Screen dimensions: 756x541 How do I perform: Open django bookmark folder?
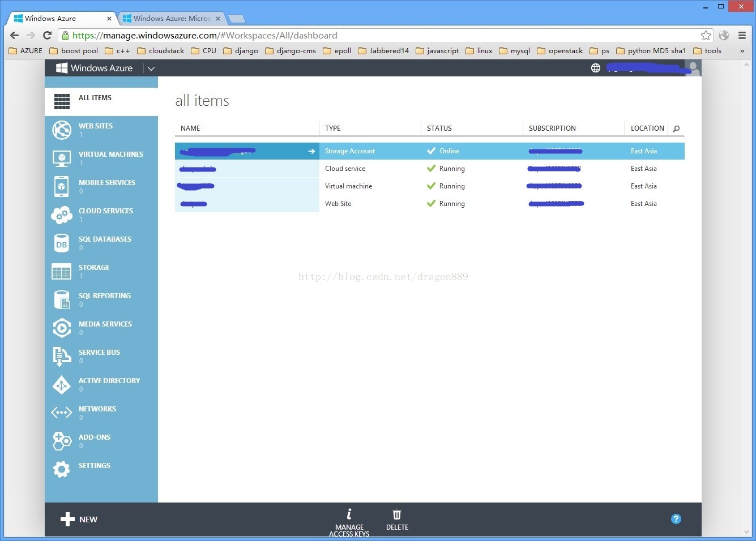tap(241, 51)
